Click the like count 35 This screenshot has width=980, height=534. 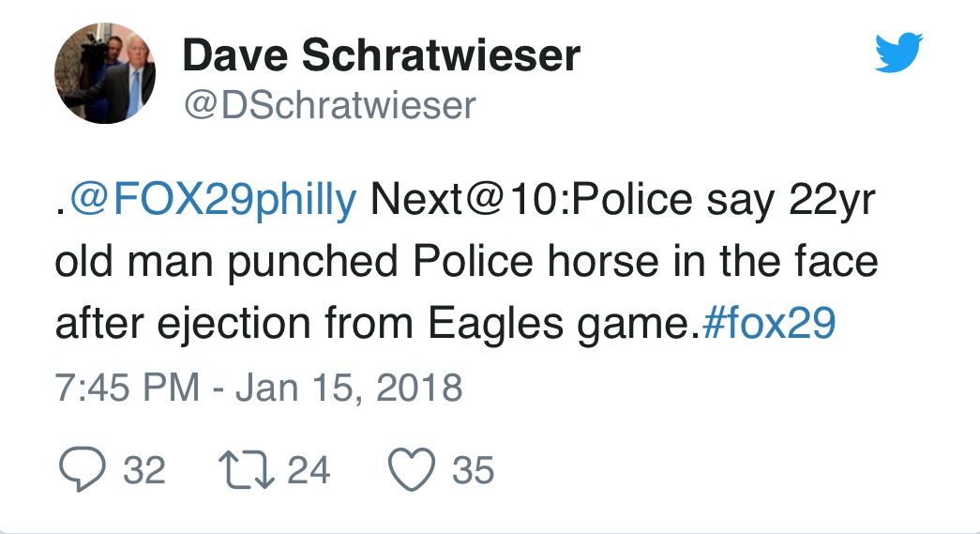473,469
